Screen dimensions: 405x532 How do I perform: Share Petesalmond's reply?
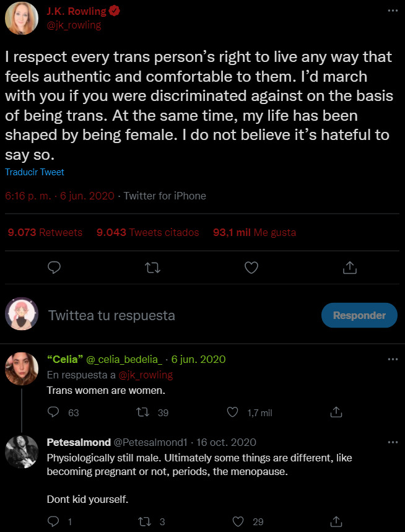click(x=336, y=521)
